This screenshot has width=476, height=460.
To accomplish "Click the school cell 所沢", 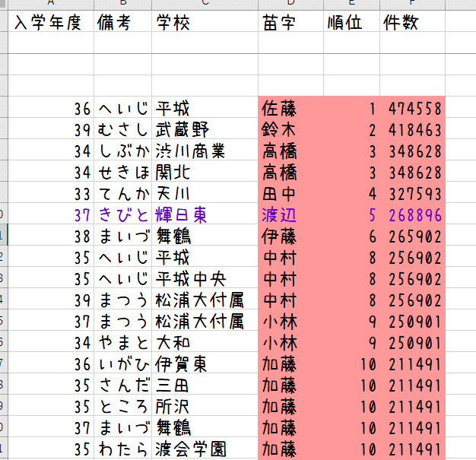I will point(205,405).
